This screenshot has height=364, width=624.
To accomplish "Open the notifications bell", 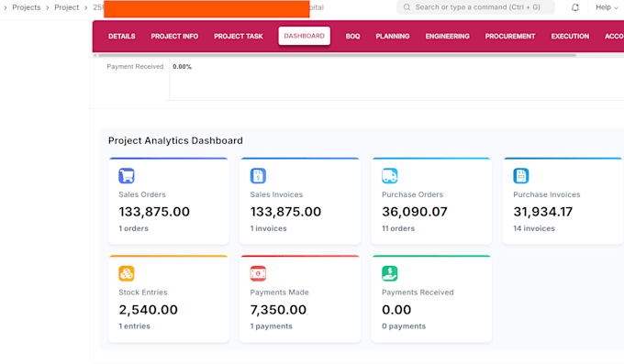I will tap(575, 7).
